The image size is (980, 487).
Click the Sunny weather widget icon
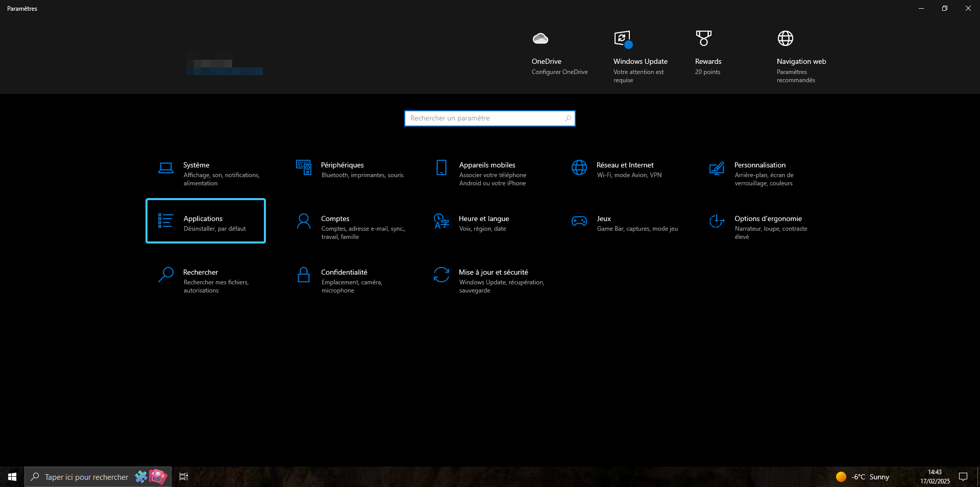pyautogui.click(x=841, y=477)
